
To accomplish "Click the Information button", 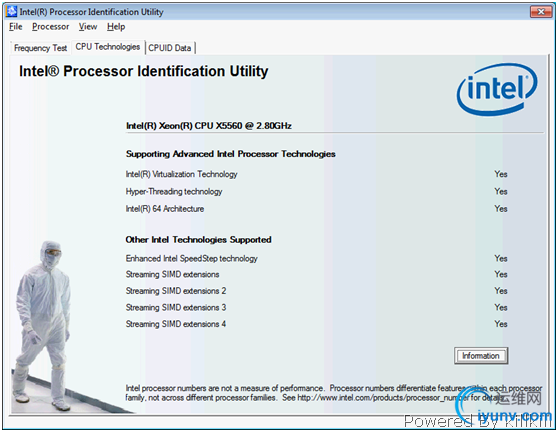I will tap(481, 356).
